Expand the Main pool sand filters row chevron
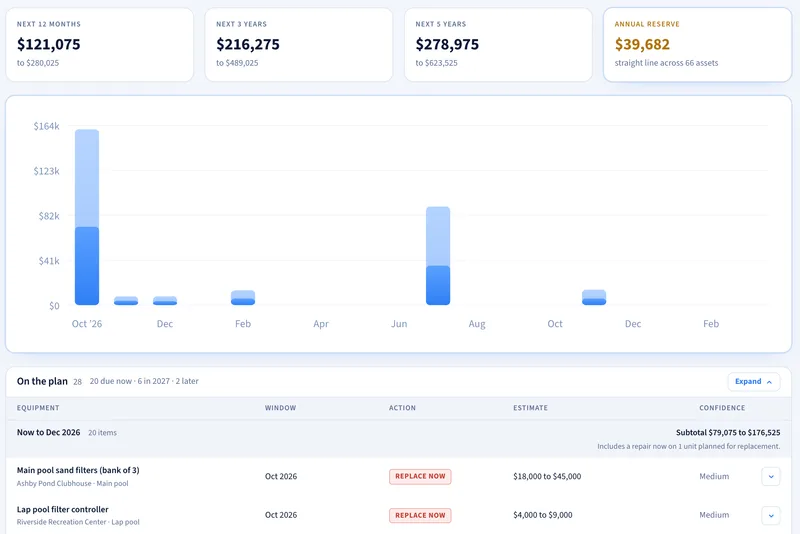The height and width of the screenshot is (534, 800). pyautogui.click(x=770, y=476)
